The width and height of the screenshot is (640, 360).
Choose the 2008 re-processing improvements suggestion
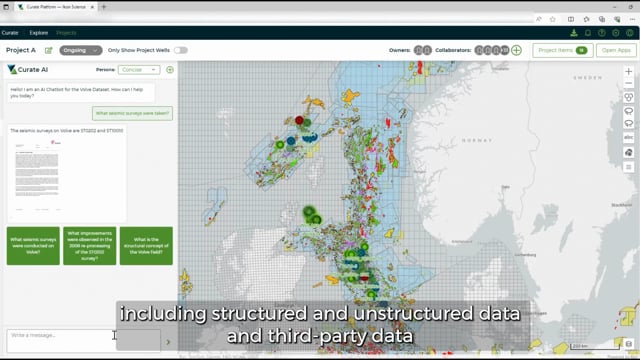89,246
